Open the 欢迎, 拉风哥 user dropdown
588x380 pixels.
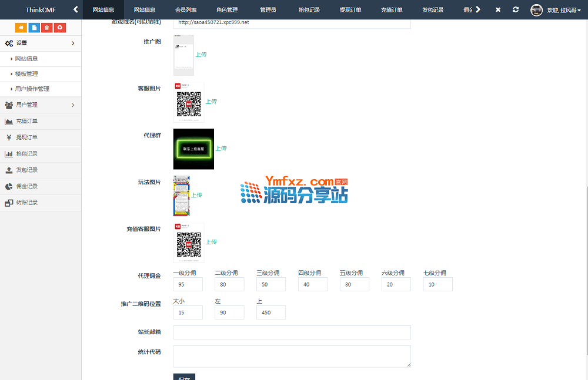point(557,10)
